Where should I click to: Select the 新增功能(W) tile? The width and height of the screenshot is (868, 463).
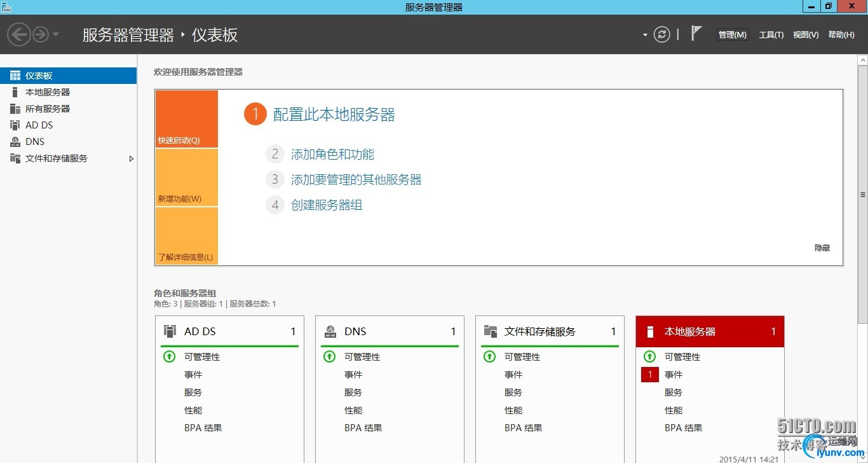pyautogui.click(x=186, y=177)
